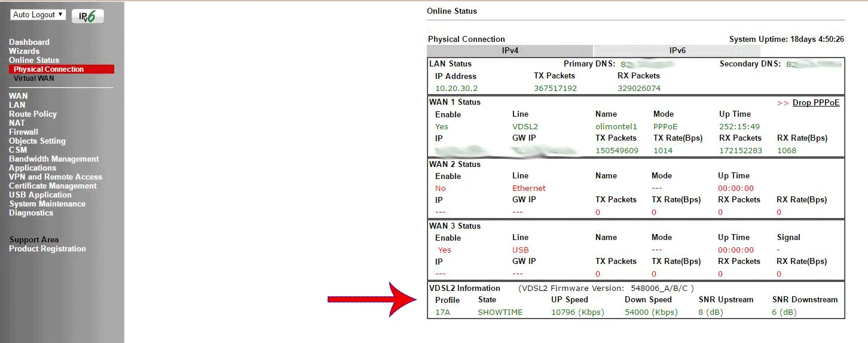Go to VPN and Remote Access
This screenshot has height=343, width=868.
(55, 177)
